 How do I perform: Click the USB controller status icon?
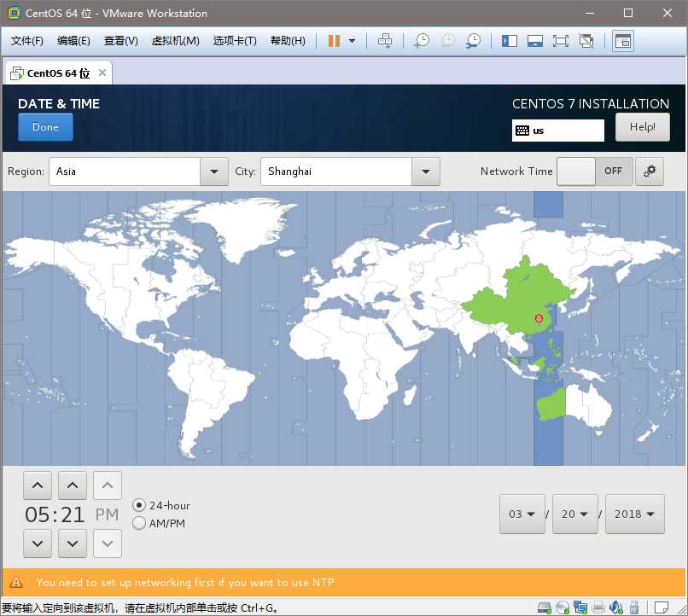[x=633, y=607]
